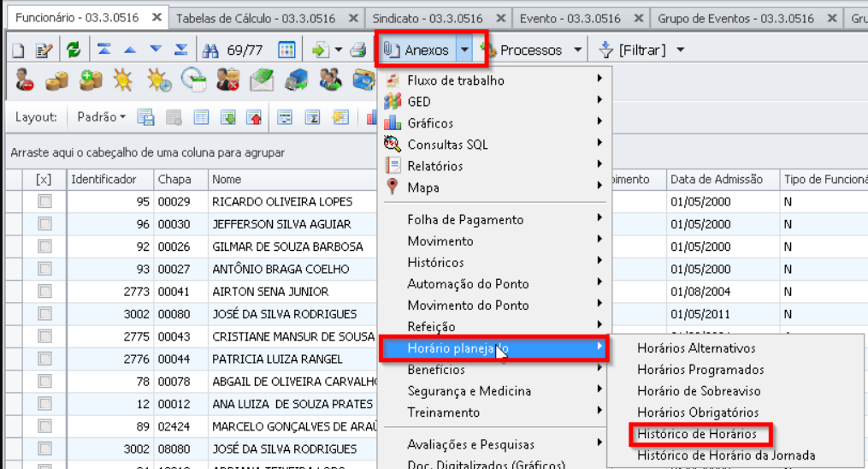Image resolution: width=868 pixels, height=469 pixels.
Task: Check the box for RICARDO OLIVEIRA LOPES
Action: point(44,202)
